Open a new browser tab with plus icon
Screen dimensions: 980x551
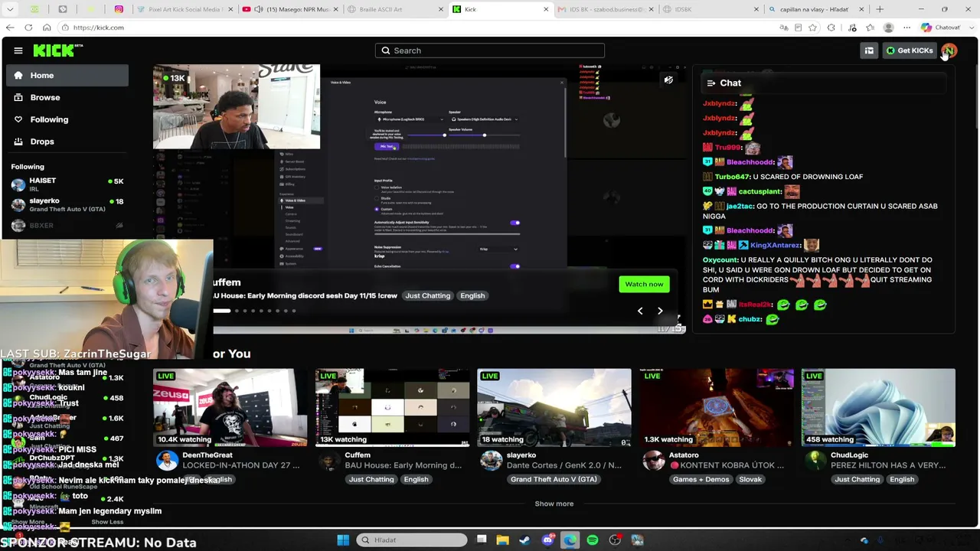pos(880,9)
